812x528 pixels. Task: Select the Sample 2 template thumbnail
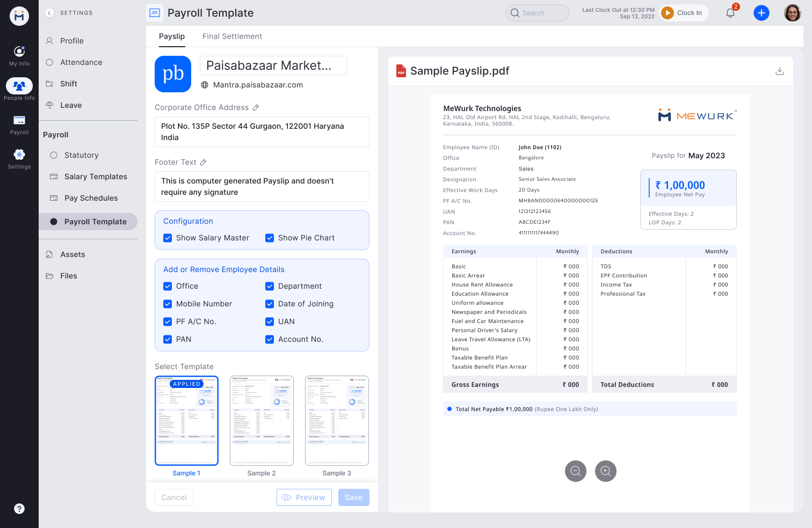click(262, 420)
